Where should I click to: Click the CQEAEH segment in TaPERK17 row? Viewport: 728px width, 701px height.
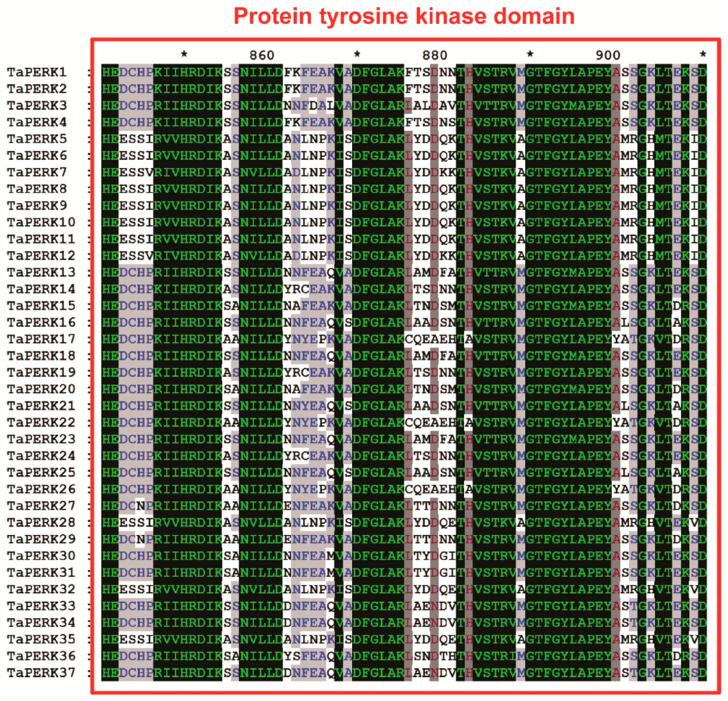coord(430,339)
